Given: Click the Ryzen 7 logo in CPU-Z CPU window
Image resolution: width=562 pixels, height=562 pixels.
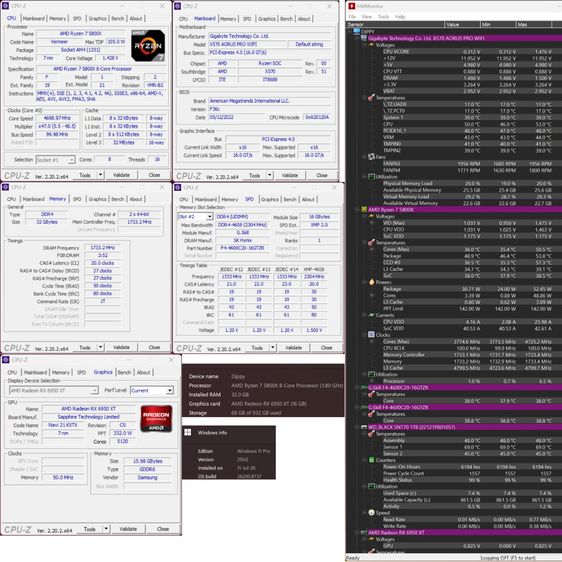Looking at the screenshot, I should (148, 46).
